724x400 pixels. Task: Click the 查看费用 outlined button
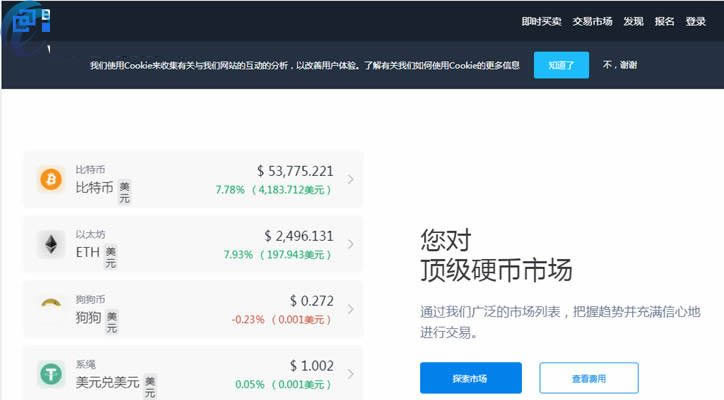pos(588,378)
